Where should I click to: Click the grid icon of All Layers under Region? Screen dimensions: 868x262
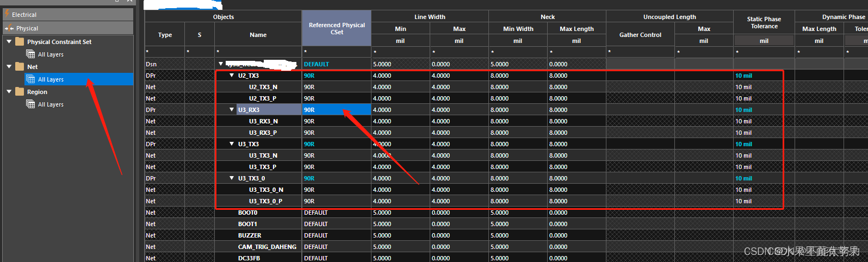coord(31,104)
